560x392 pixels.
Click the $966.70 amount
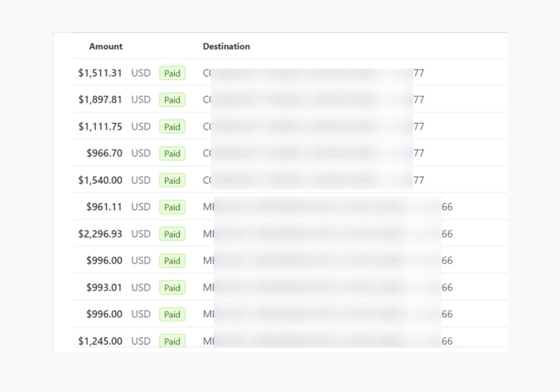(x=104, y=154)
